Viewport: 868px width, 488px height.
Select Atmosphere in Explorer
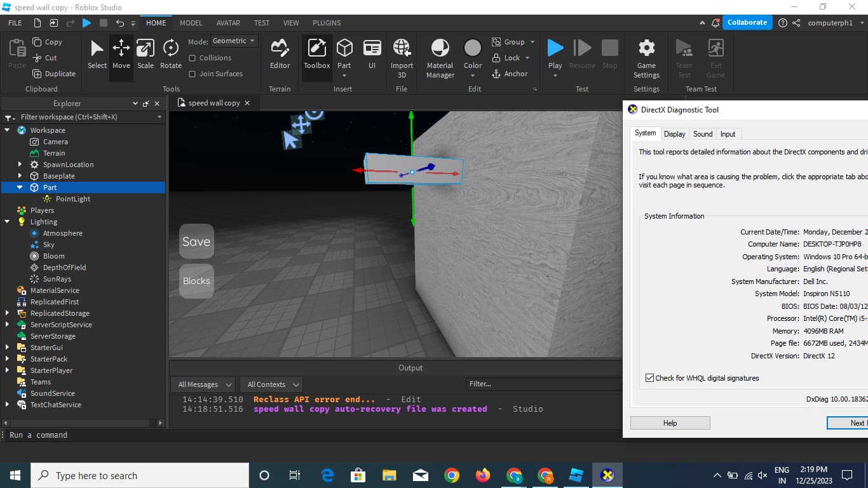62,233
